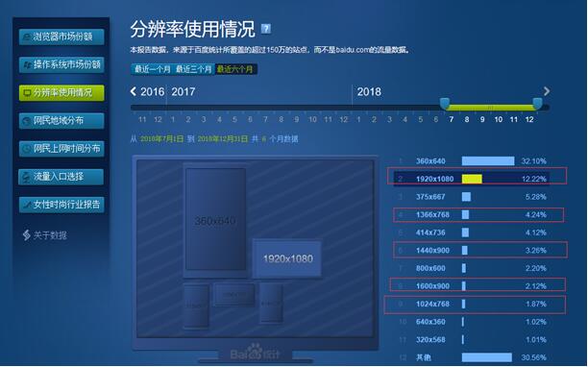
Task: Select the 1024x768 row in the list
Action: click(472, 304)
